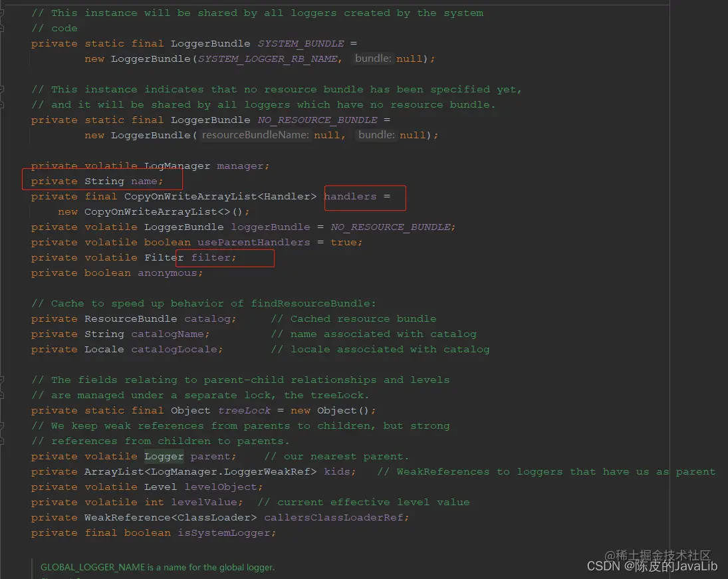Click the 'catalog' field of ResourceBundle
The height and width of the screenshot is (579, 728).
pos(207,319)
